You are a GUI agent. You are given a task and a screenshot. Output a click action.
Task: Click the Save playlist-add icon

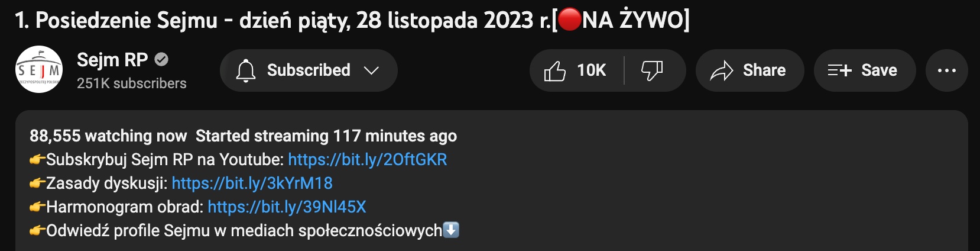coord(839,70)
